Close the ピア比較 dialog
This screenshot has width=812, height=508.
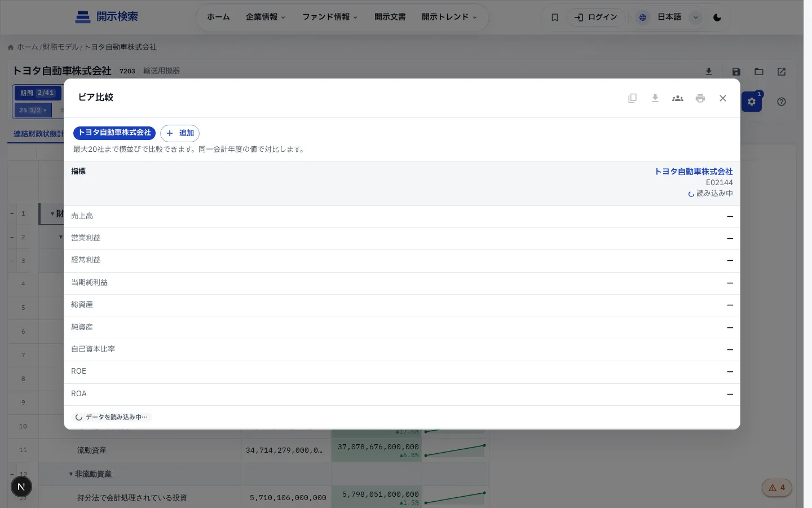(x=723, y=98)
